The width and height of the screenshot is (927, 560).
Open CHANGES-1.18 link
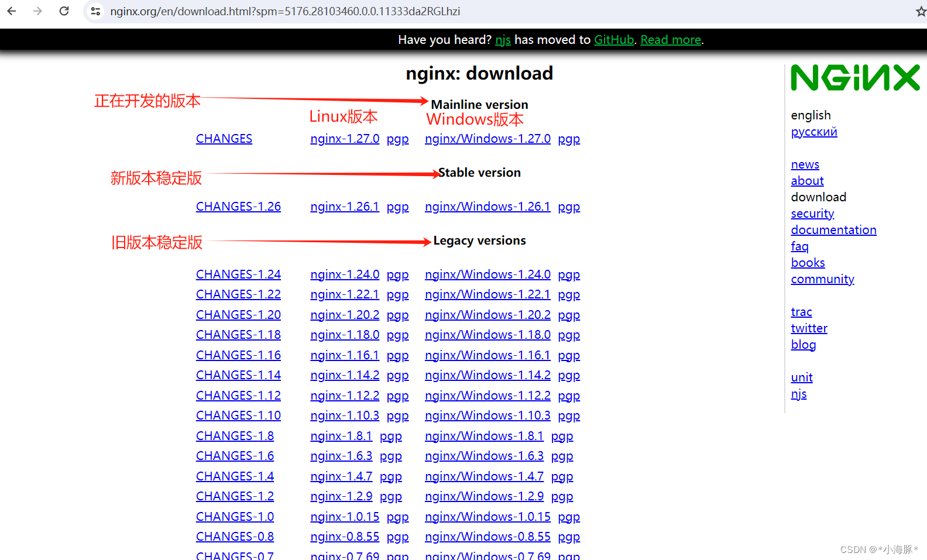238,335
